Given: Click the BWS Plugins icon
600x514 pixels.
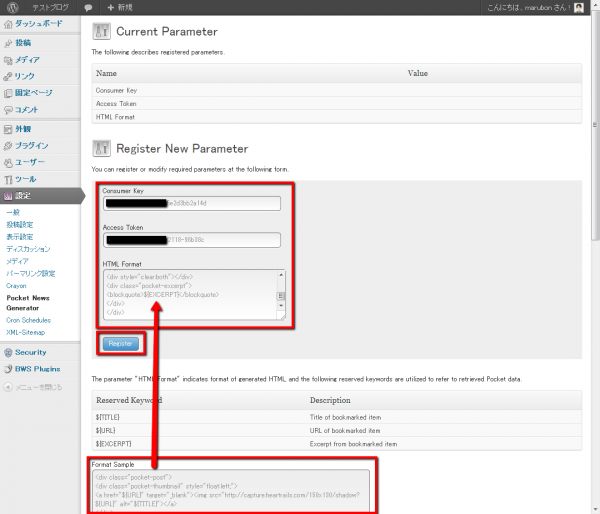Looking at the screenshot, I should point(8,369).
